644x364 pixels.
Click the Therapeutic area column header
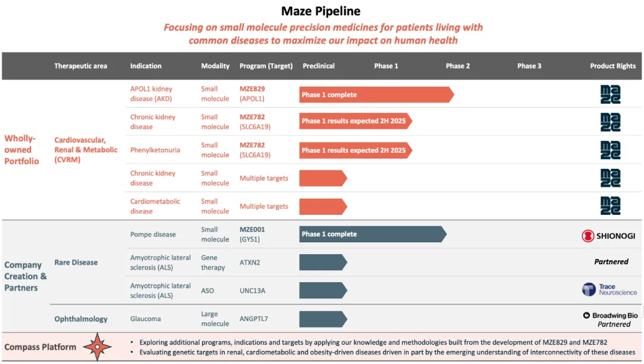(80, 66)
